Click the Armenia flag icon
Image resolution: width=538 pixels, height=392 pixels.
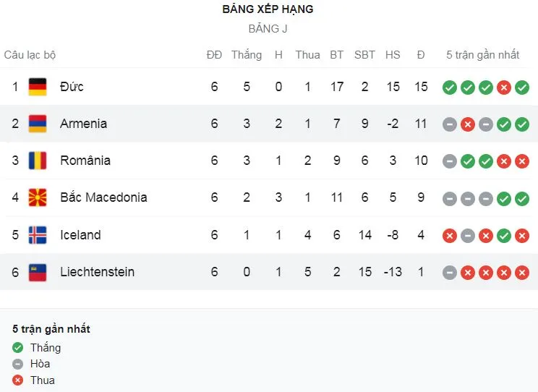click(38, 124)
